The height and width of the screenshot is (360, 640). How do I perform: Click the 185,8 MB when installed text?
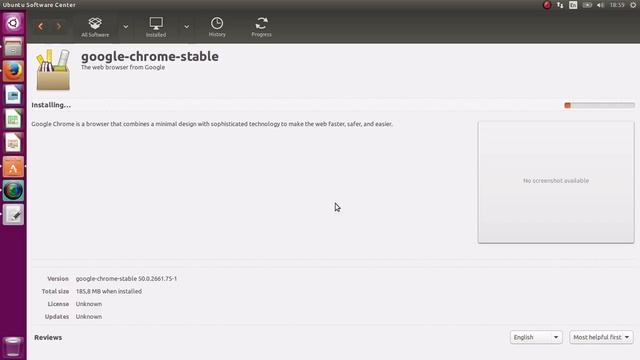[x=109, y=291]
